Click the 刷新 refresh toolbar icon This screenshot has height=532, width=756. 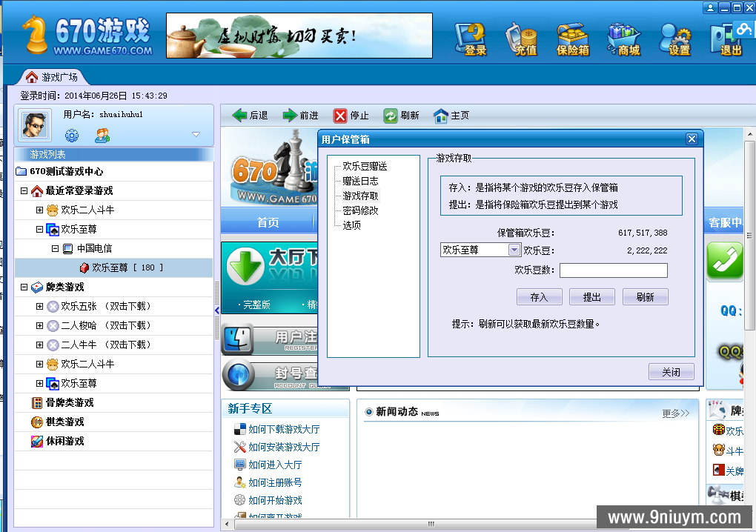click(x=391, y=116)
